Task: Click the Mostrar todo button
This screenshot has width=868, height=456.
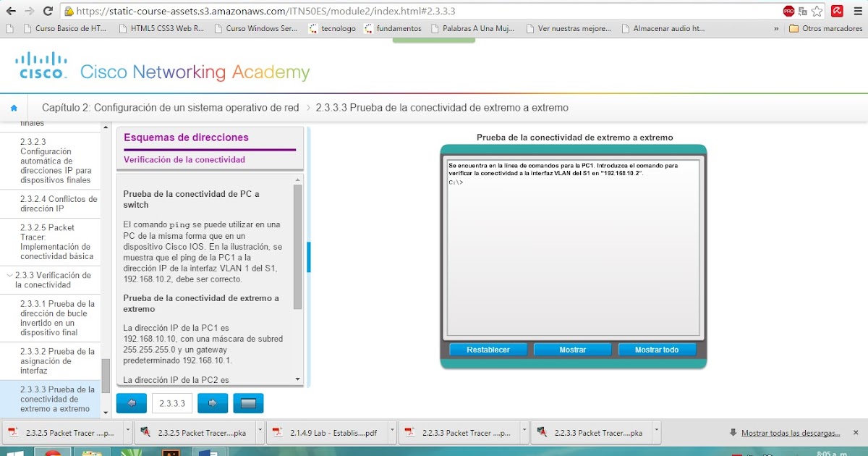Action: [x=657, y=349]
